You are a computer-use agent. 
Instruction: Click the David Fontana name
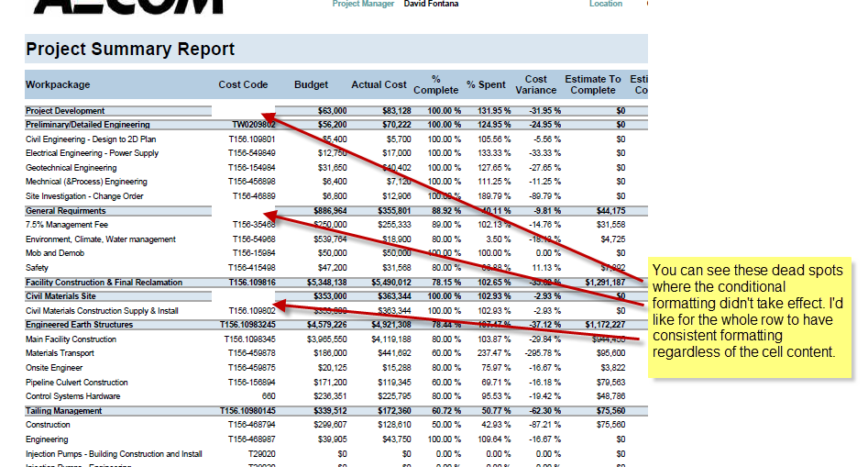[x=431, y=4]
